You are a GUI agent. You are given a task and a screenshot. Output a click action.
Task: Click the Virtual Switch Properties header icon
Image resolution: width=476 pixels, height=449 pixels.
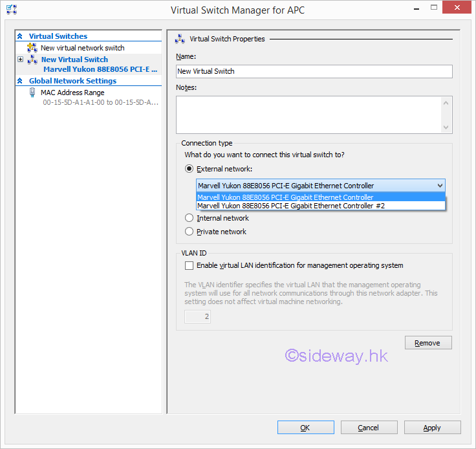179,39
